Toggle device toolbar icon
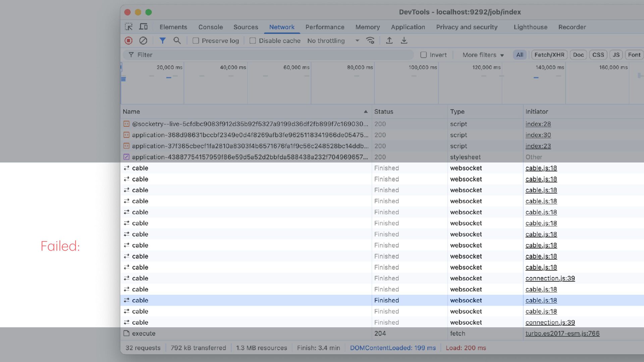 [144, 27]
